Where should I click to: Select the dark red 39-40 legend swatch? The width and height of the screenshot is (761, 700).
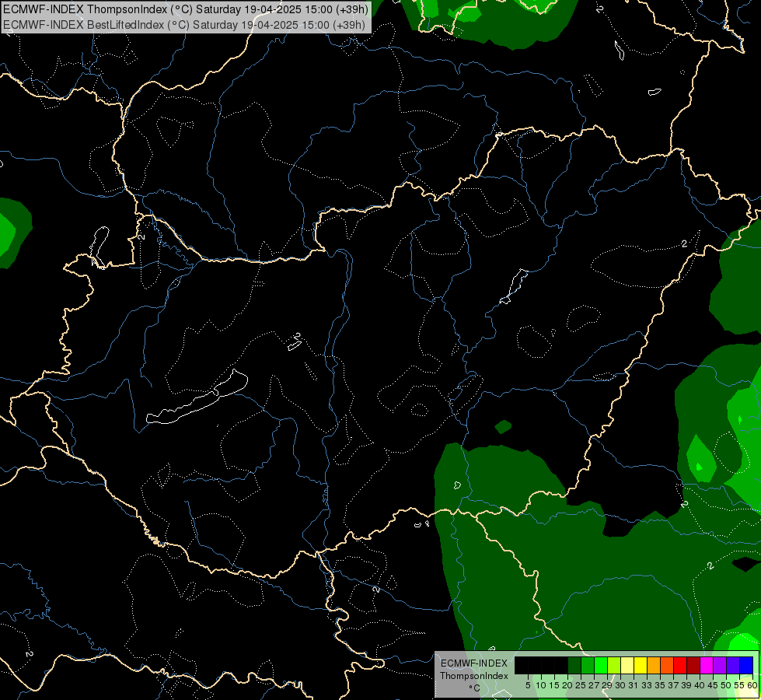click(x=693, y=666)
